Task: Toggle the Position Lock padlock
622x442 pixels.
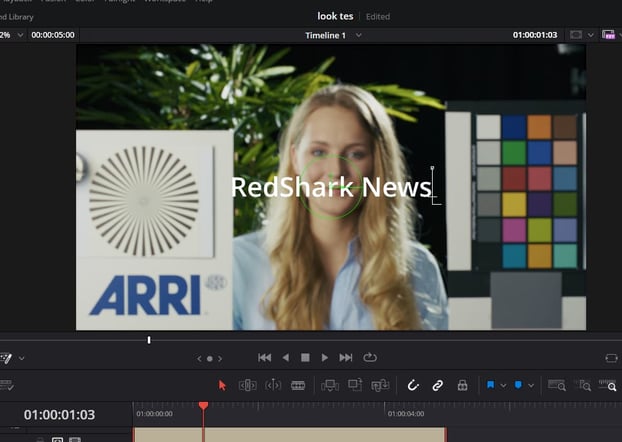Action: point(462,385)
